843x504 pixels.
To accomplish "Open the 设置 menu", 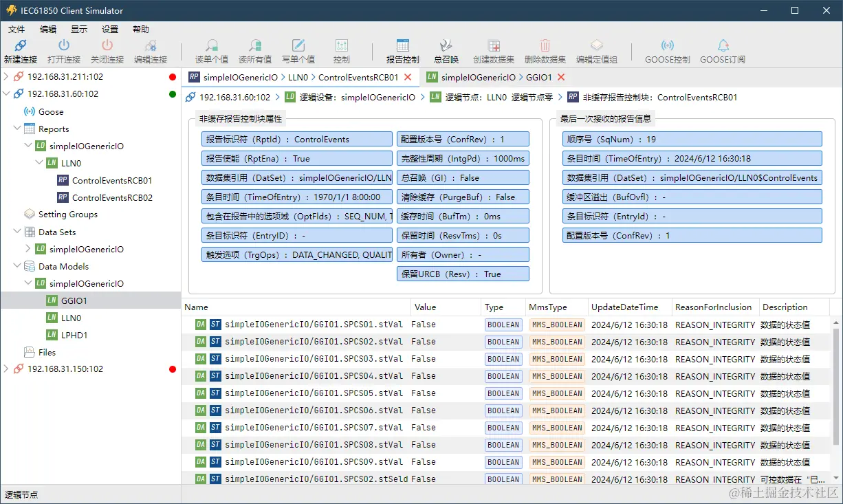I will [110, 29].
